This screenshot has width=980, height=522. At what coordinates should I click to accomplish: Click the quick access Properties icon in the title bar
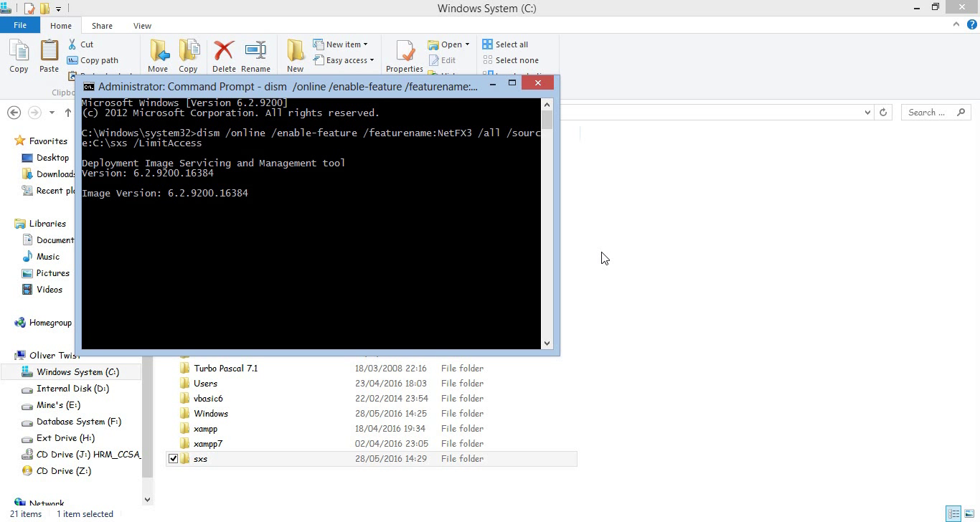coord(29,9)
